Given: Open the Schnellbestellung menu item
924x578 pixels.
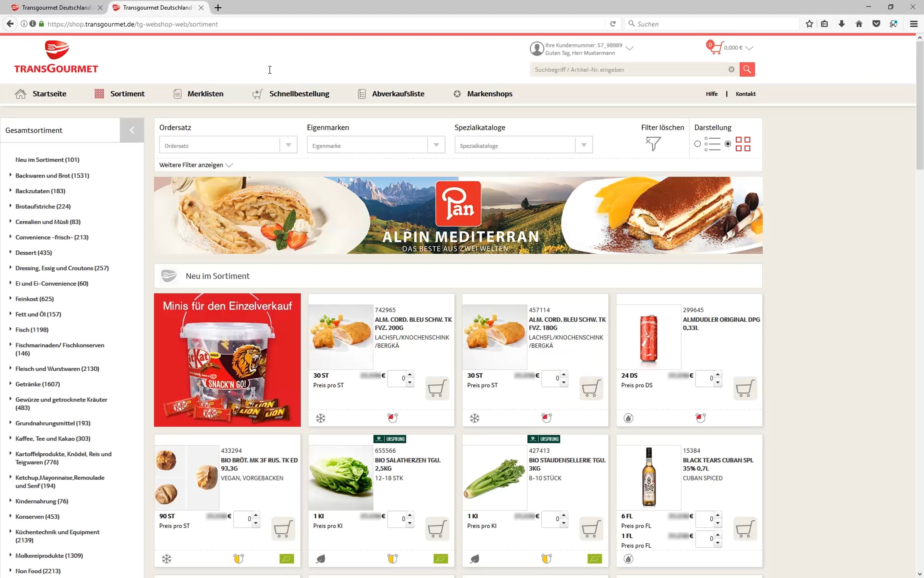Looking at the screenshot, I should click(299, 94).
